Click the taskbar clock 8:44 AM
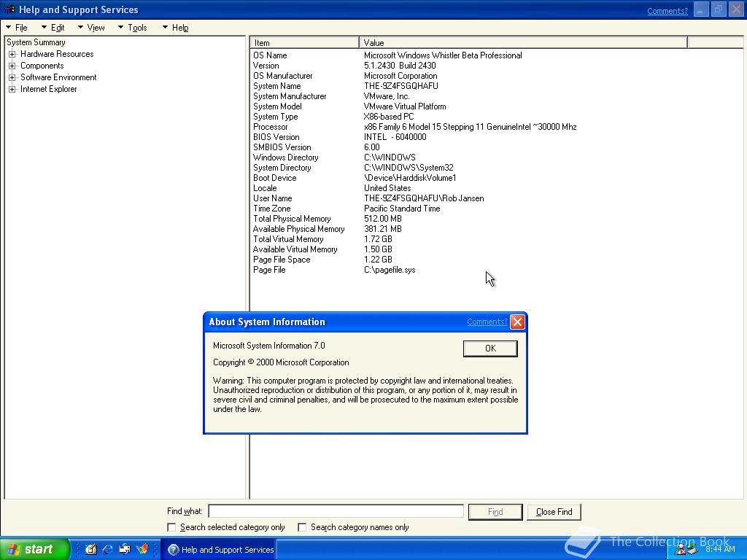The height and width of the screenshot is (560, 747). [x=720, y=550]
